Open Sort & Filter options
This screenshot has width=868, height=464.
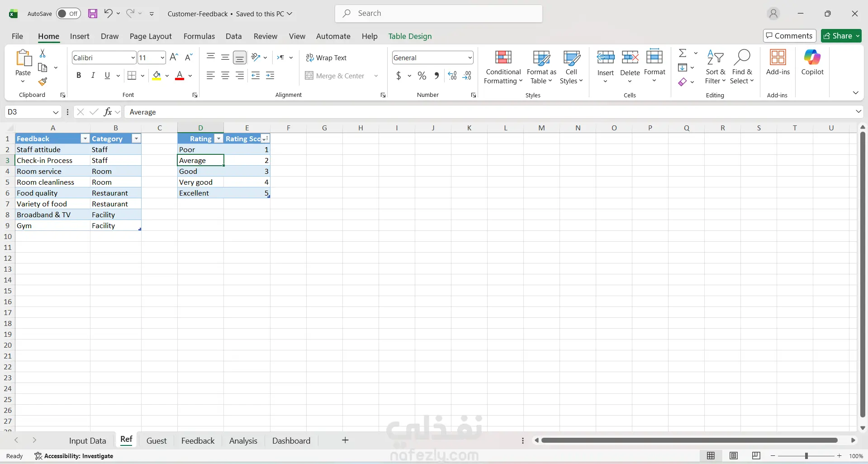point(715,67)
